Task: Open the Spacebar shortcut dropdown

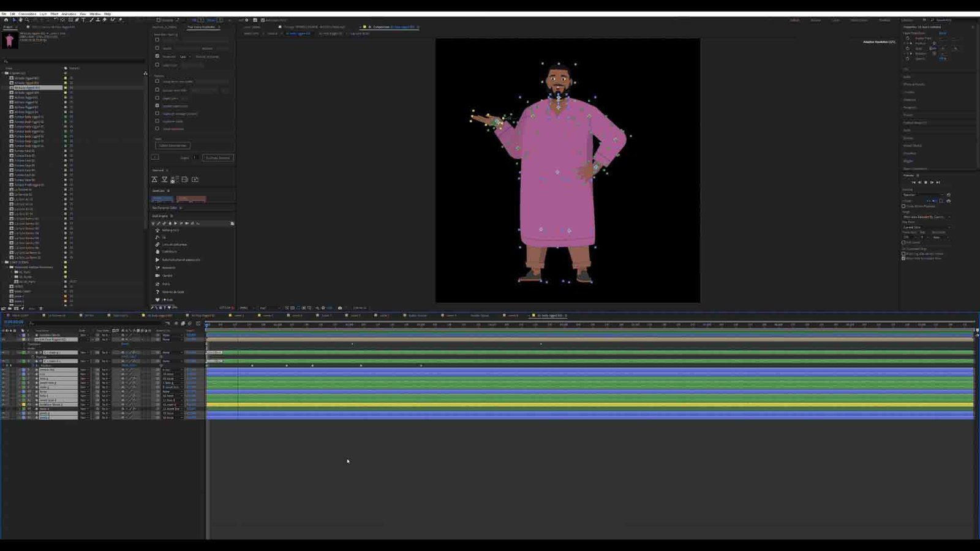Action: [924, 195]
